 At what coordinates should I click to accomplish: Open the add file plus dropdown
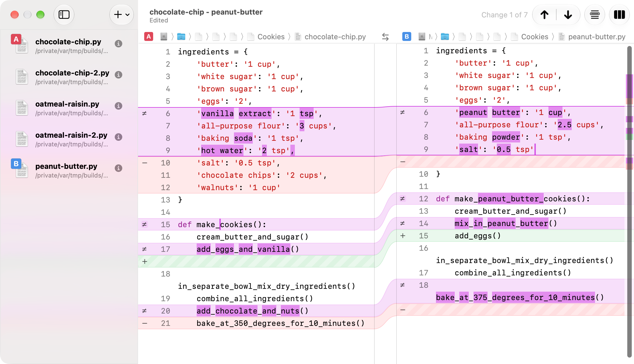[x=121, y=15]
